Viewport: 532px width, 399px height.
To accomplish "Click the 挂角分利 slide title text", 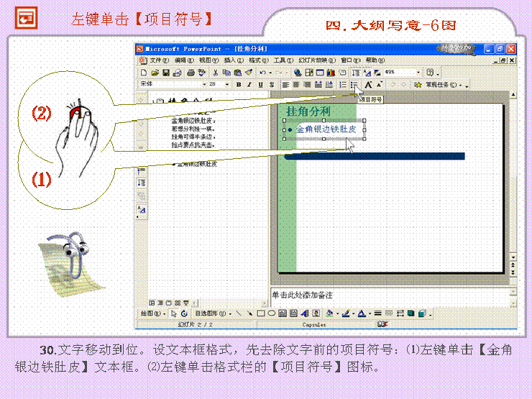I will [308, 111].
